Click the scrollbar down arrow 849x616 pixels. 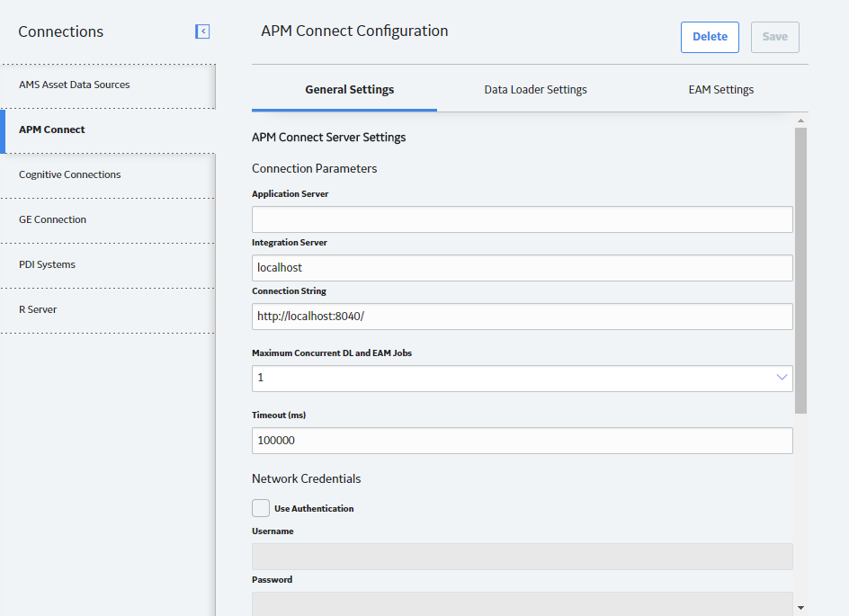800,608
